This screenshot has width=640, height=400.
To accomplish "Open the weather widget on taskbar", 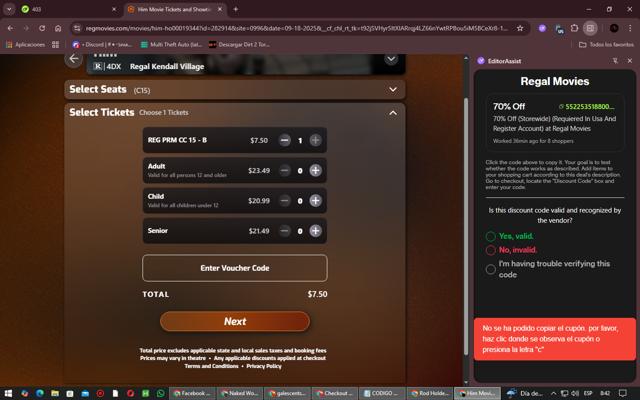I will point(524,393).
